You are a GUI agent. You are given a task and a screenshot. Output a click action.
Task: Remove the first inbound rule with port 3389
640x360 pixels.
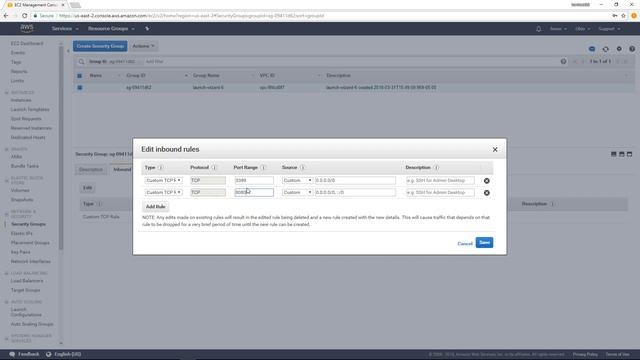(x=487, y=180)
